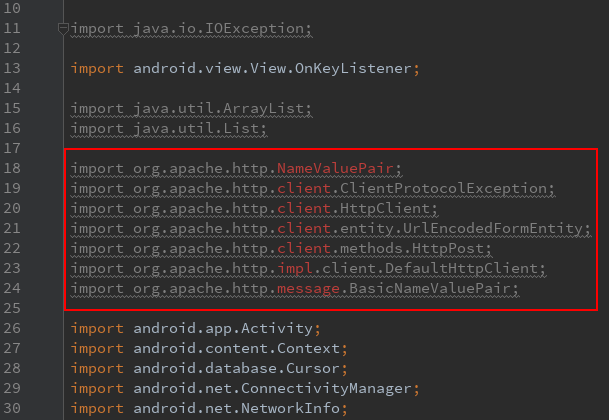Click the android.content.Context import
This screenshot has height=420, width=609.
209,349
